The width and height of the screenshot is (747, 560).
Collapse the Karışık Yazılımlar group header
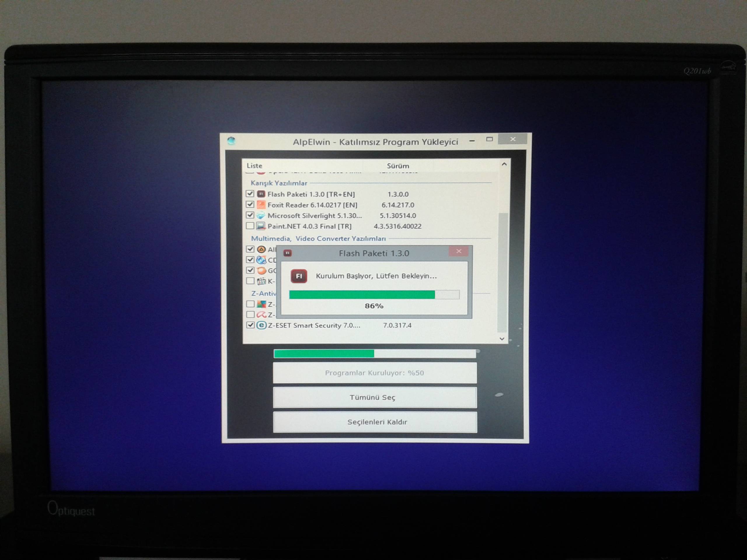(279, 183)
